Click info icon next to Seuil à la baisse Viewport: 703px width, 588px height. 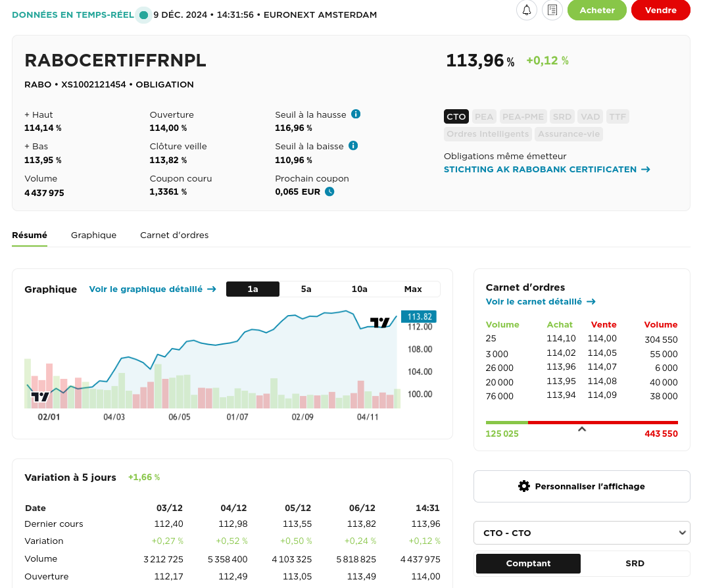[x=353, y=145]
